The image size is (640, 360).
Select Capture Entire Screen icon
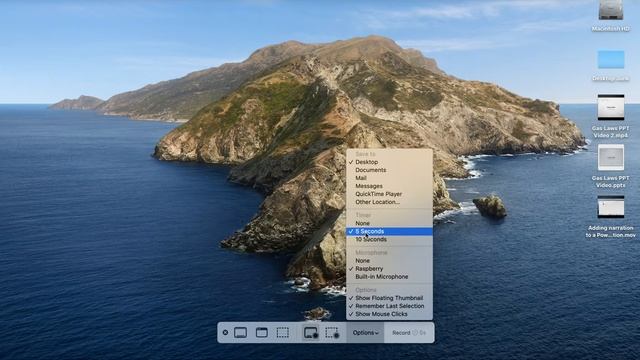240,333
